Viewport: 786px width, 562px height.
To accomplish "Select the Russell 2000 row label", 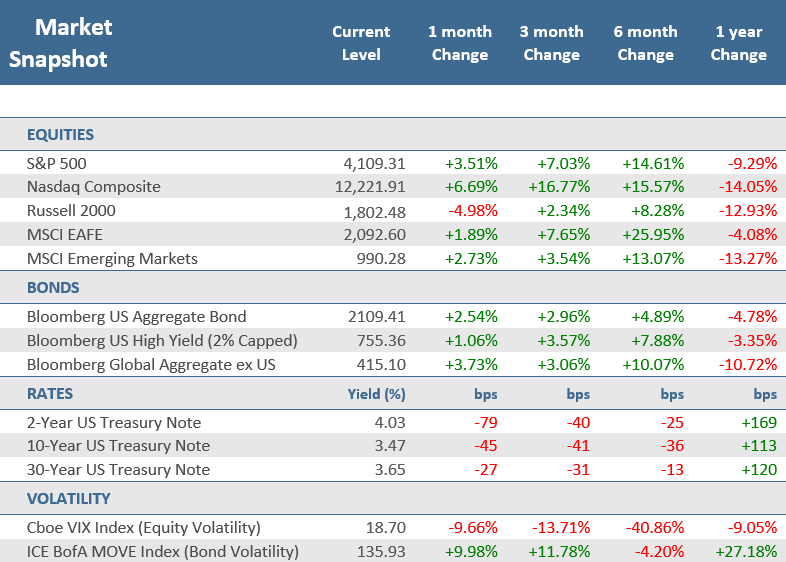I will point(71,211).
